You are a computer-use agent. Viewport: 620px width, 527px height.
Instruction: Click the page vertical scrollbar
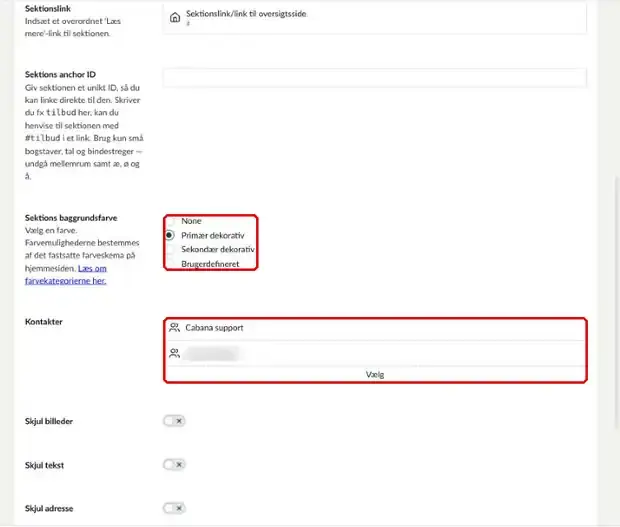coord(617,302)
